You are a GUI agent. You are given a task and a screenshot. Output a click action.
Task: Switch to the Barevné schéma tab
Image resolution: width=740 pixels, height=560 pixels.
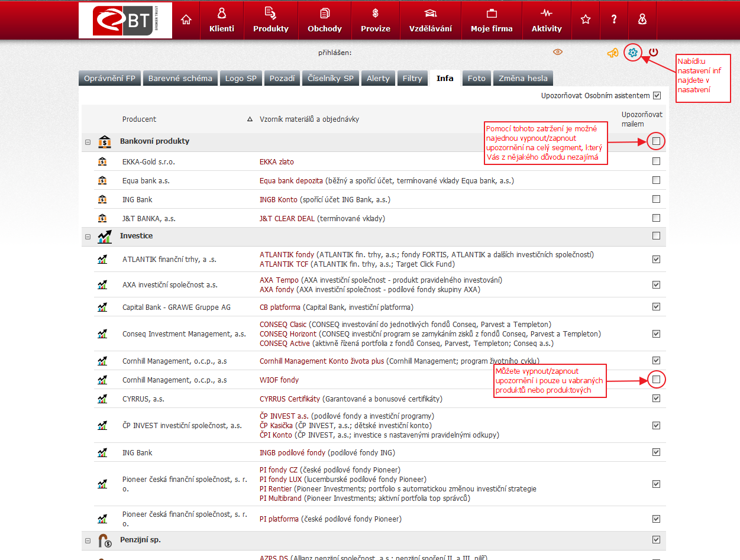pos(180,79)
